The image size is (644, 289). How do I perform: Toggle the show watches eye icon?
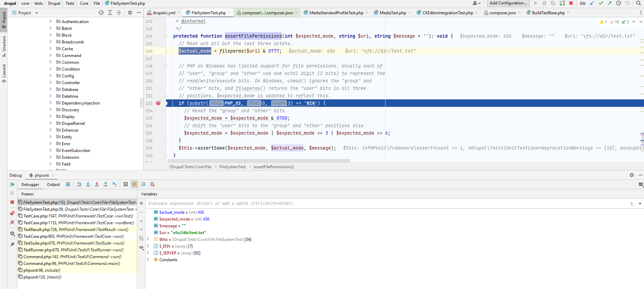[x=141, y=247]
